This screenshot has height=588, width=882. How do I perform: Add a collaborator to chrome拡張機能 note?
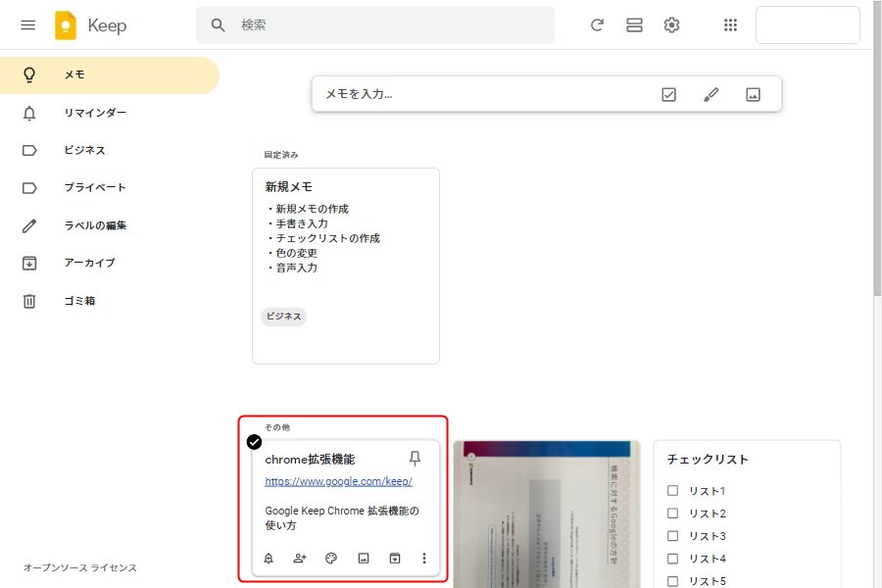click(300, 559)
